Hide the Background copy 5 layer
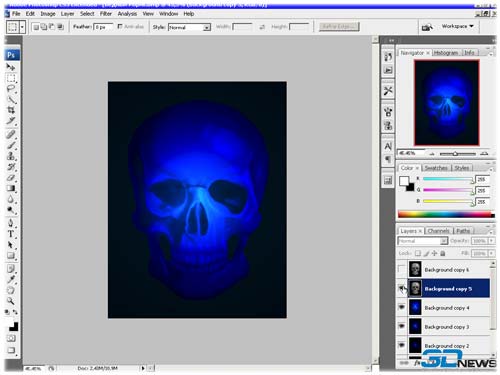 pyautogui.click(x=402, y=288)
